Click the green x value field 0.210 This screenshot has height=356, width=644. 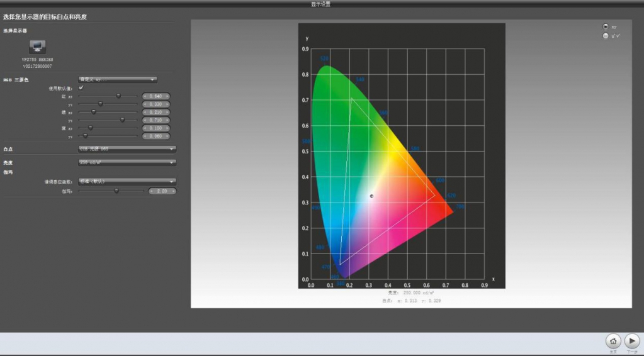[156, 112]
